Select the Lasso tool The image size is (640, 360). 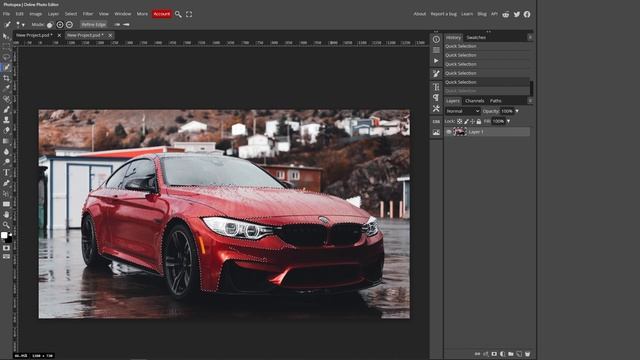click(6, 57)
